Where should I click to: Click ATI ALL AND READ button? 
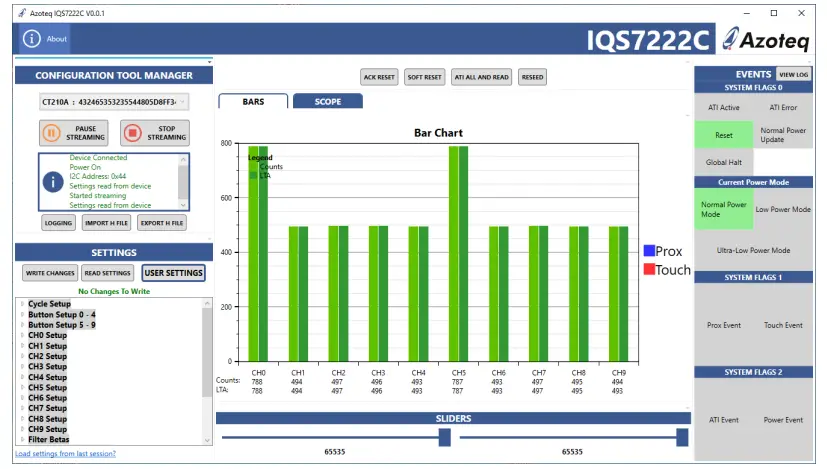coord(482,77)
